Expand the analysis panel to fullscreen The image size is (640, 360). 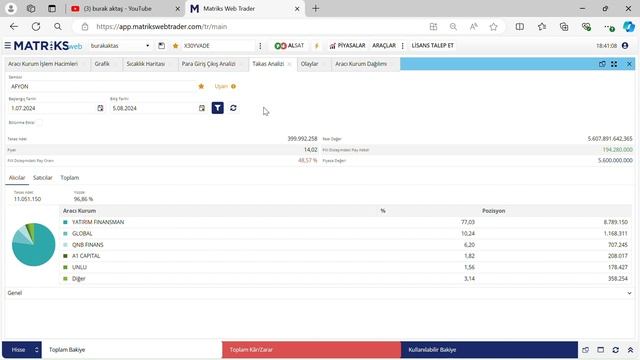[x=614, y=64]
